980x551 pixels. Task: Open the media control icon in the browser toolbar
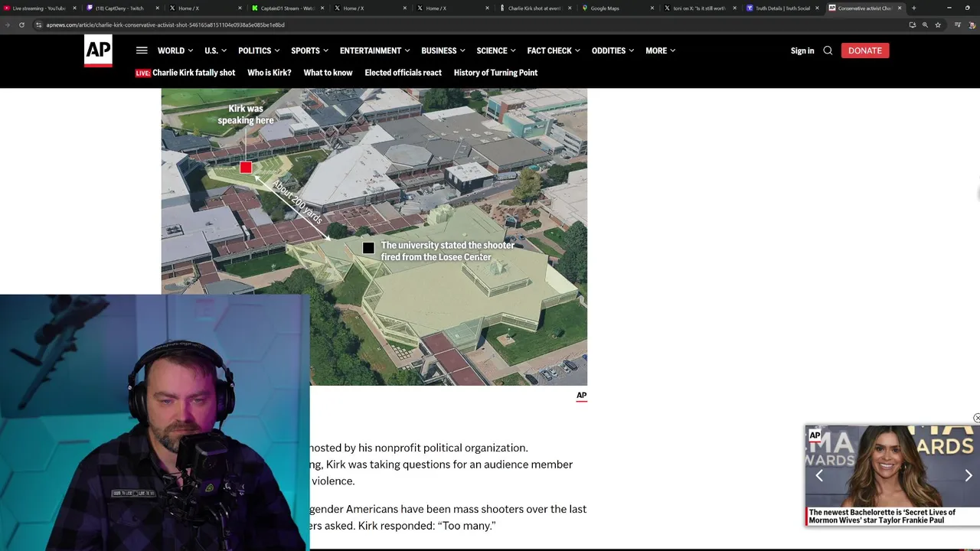958,24
